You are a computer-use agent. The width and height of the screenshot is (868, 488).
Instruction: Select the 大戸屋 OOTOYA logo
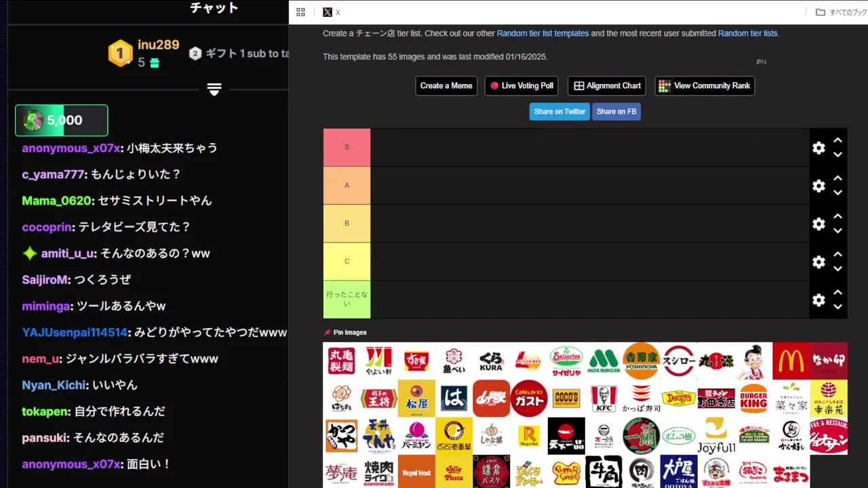(x=679, y=472)
